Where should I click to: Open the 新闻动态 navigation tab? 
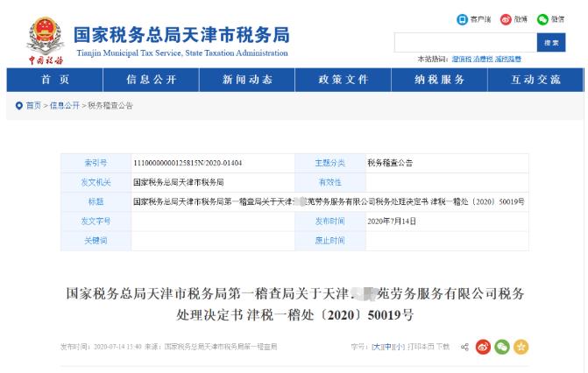coord(247,80)
